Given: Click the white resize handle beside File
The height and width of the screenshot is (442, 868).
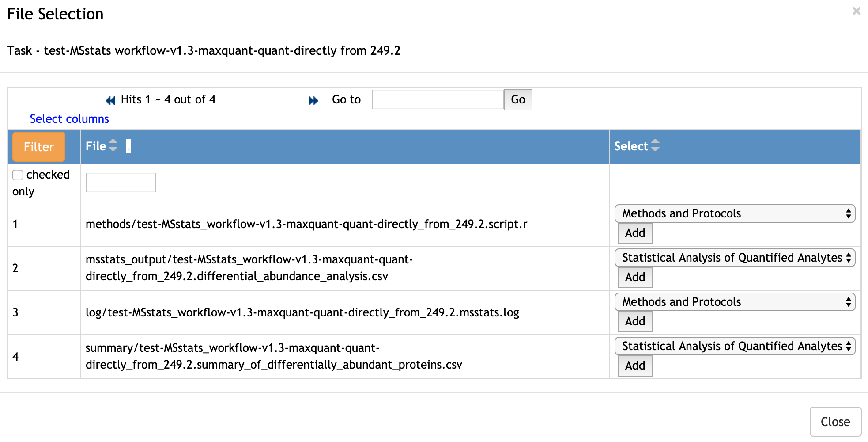Looking at the screenshot, I should 128,146.
